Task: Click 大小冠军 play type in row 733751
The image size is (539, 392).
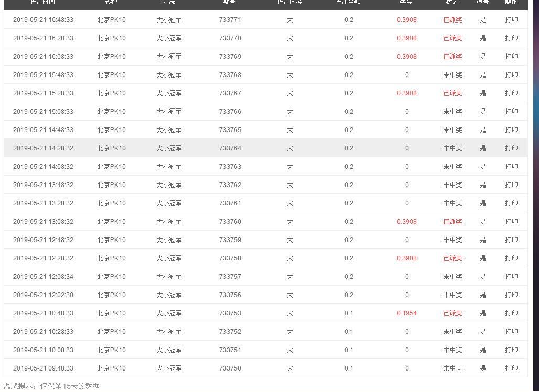Action: pos(169,350)
